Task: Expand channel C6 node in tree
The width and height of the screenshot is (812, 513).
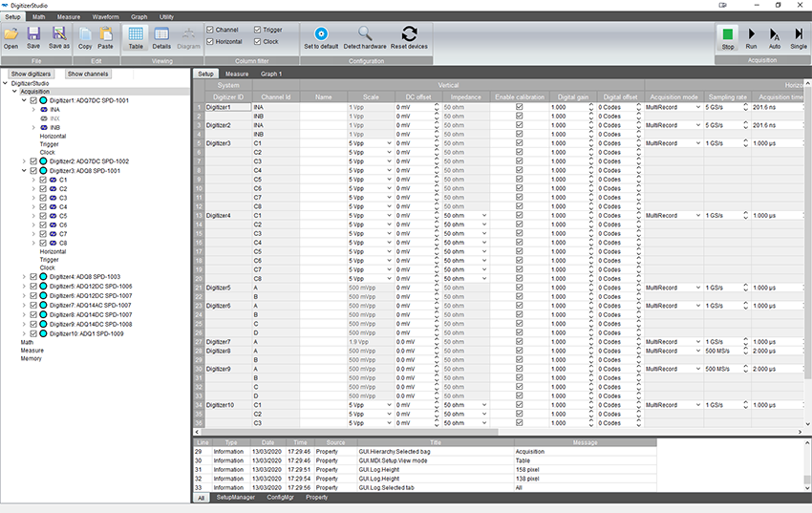Action: click(x=33, y=225)
